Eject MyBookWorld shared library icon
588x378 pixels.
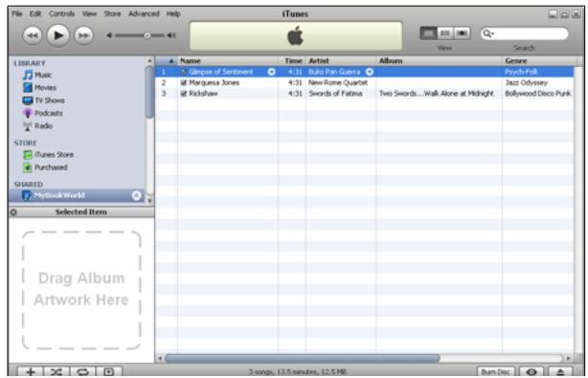(x=137, y=195)
